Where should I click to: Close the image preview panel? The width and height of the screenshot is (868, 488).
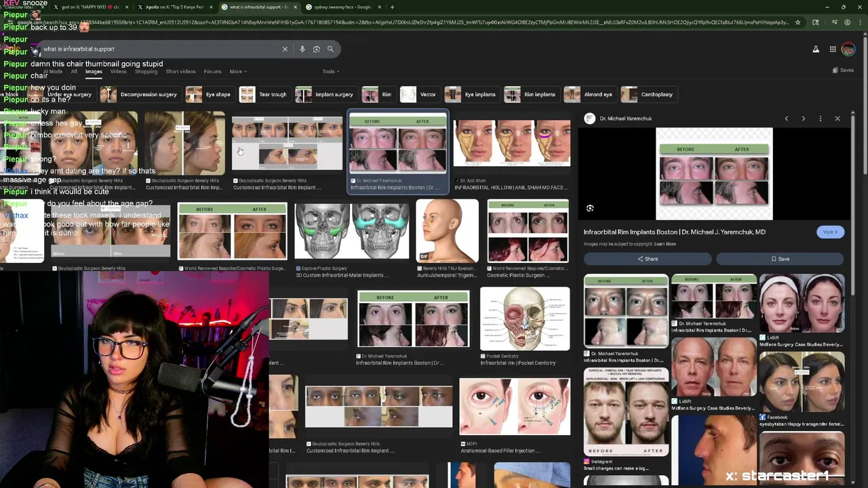click(x=837, y=119)
